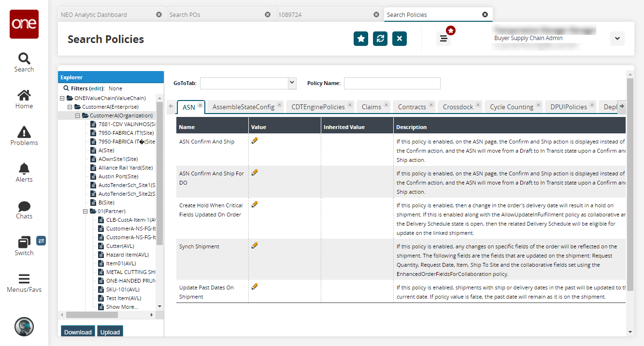Open the Search icon in sidebar
The width and height of the screenshot is (644, 346).
[24, 62]
